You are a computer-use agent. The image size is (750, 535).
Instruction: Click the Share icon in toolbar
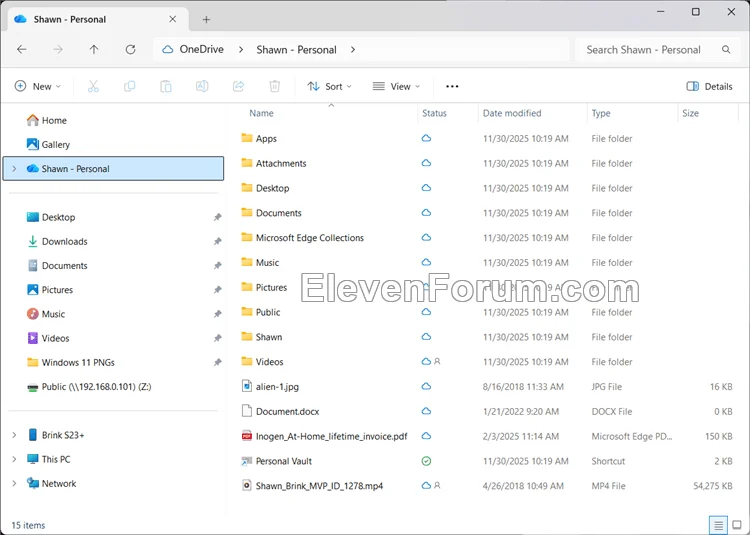click(238, 87)
